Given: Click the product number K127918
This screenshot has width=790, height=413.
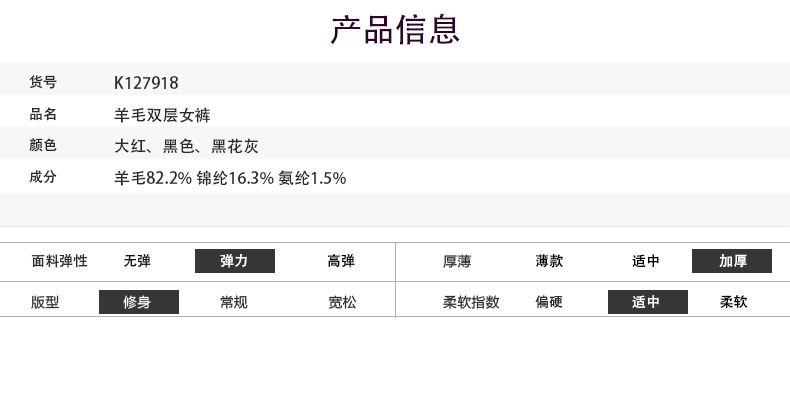Looking at the screenshot, I should point(147,83).
